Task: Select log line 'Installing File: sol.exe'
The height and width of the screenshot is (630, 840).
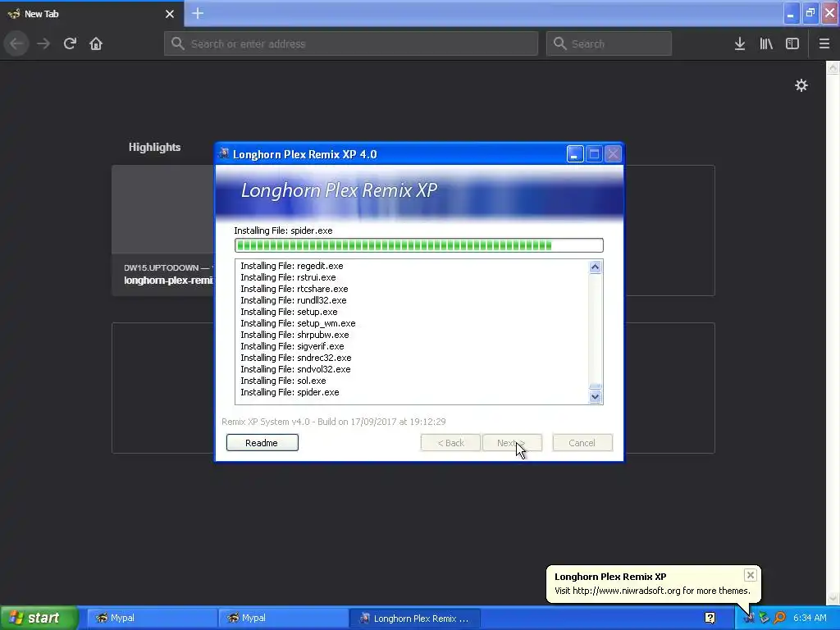Action: pyautogui.click(x=283, y=381)
